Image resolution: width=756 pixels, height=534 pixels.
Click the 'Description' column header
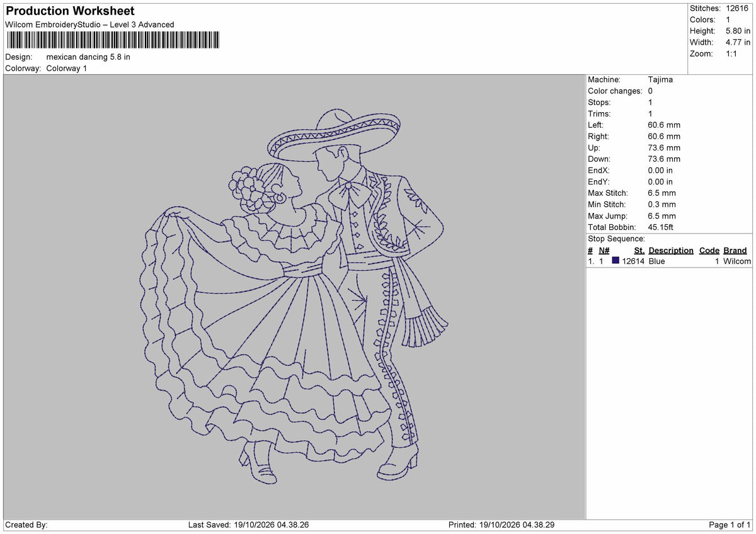coord(671,251)
